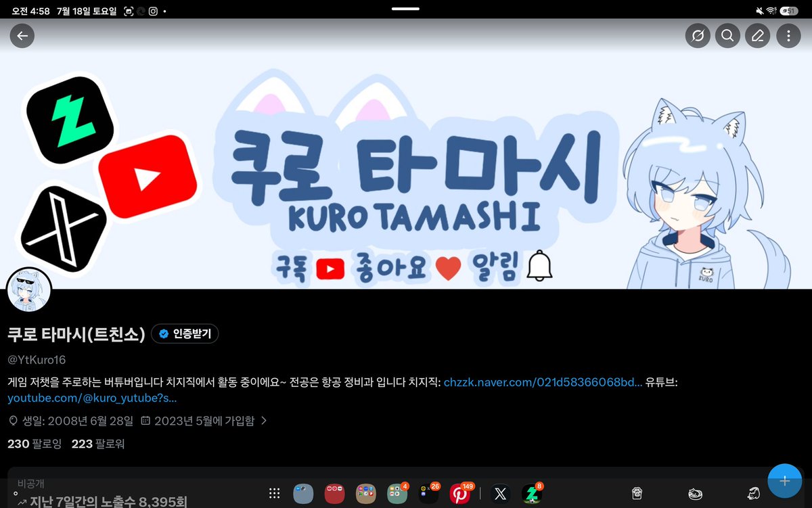Tap the @YtKuro16 handle
The height and width of the screenshot is (508, 812).
point(37,360)
